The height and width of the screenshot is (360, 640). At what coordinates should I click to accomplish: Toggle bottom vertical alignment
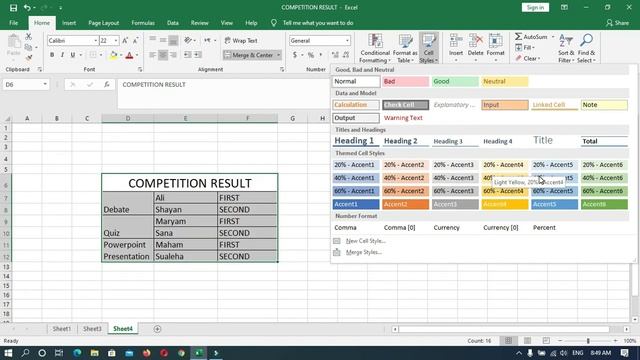(x=173, y=40)
